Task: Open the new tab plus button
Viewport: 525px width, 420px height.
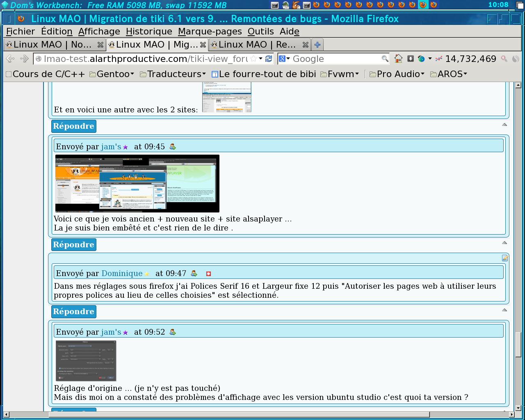Action: (317, 44)
